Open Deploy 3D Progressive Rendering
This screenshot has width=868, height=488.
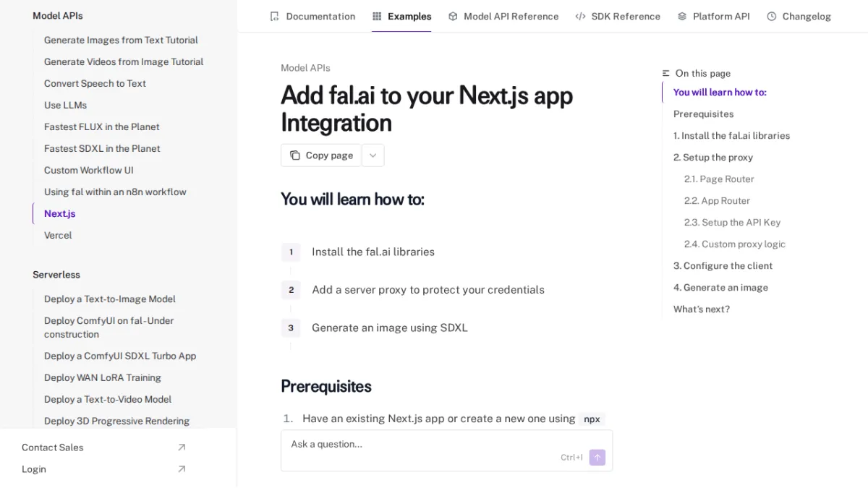116,421
